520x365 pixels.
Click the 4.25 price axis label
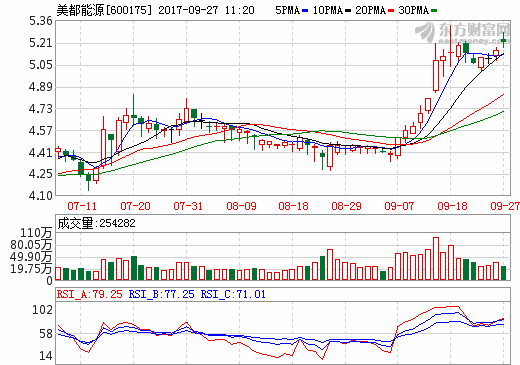tap(41, 174)
